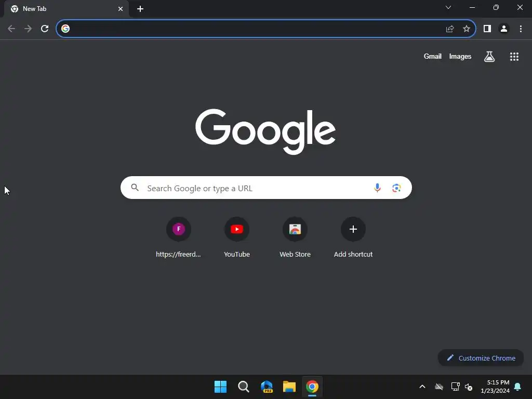
Task: Reload the current page
Action: coord(45,29)
